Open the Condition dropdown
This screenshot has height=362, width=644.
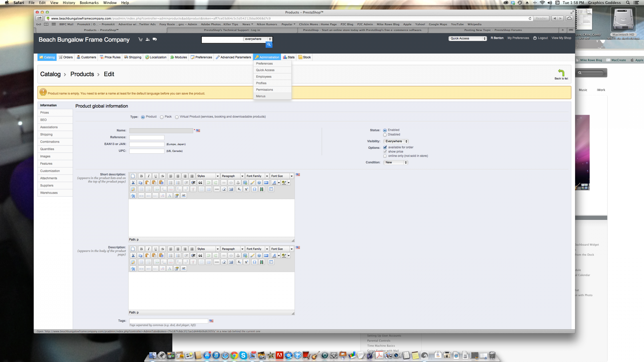coord(396,162)
